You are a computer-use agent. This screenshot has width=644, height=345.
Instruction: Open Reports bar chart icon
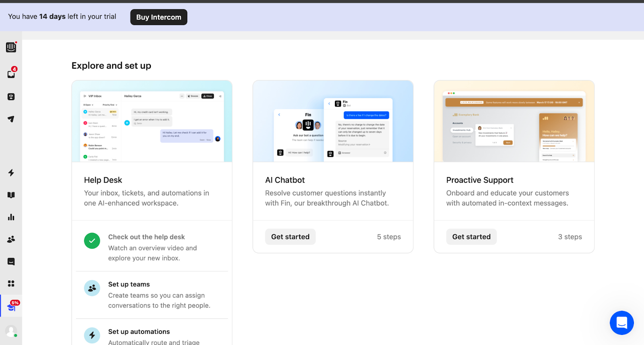[x=11, y=217]
